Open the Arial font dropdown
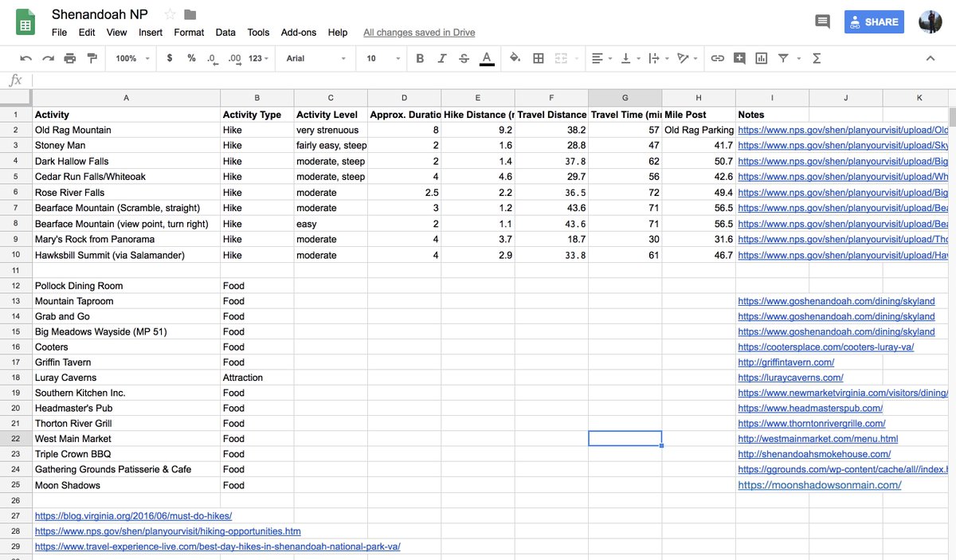This screenshot has height=560, width=956. [x=316, y=58]
